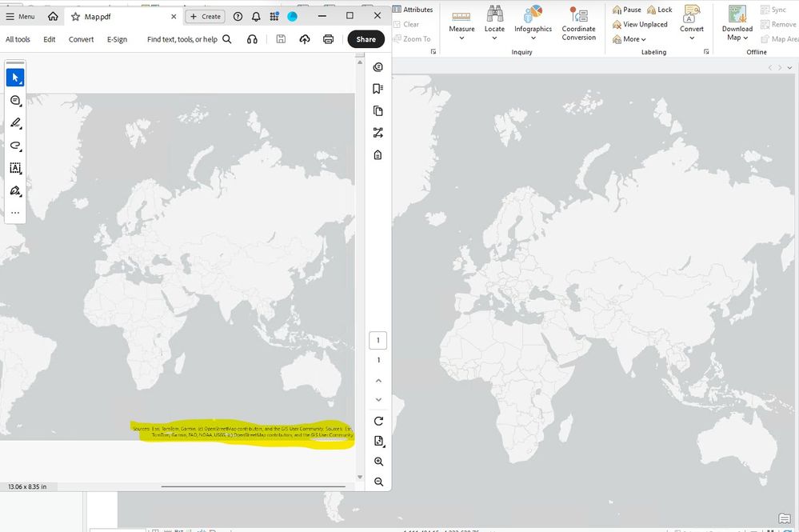799x532 pixels.
Task: Zoom in with magnifier plus icon
Action: point(378,462)
